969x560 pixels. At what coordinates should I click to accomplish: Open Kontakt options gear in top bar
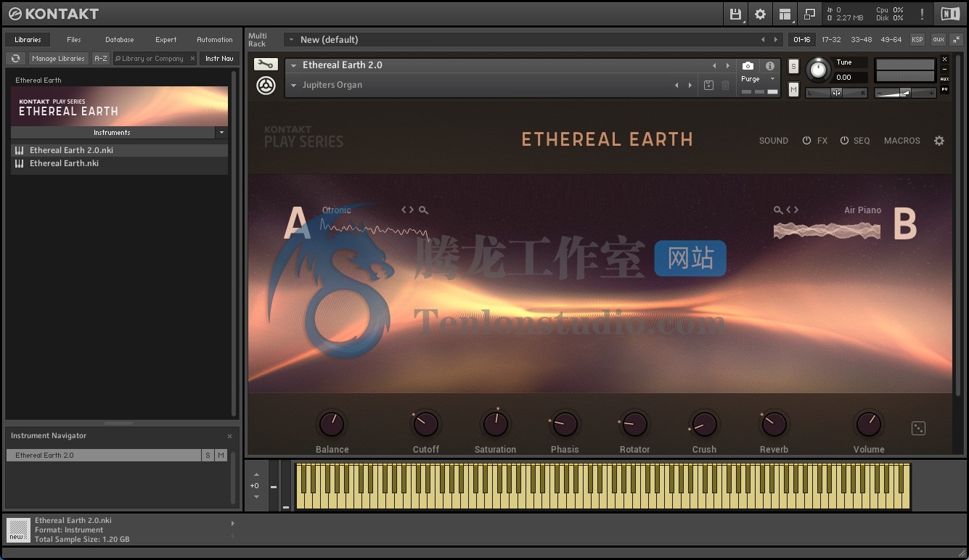(x=760, y=14)
